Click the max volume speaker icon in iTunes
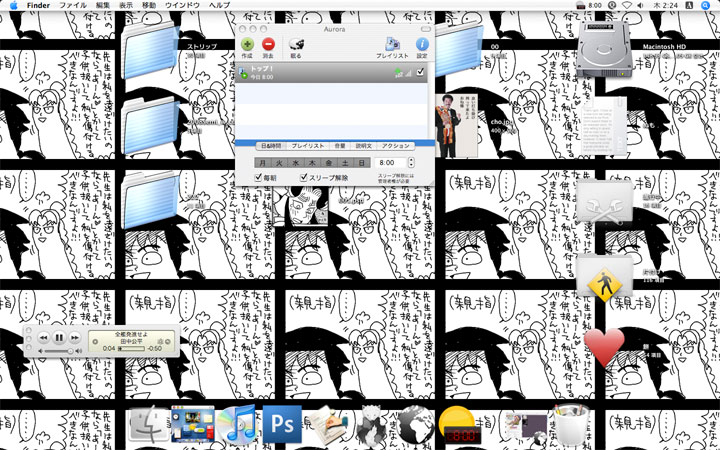Viewport: 720px width, 450px height. [79, 351]
